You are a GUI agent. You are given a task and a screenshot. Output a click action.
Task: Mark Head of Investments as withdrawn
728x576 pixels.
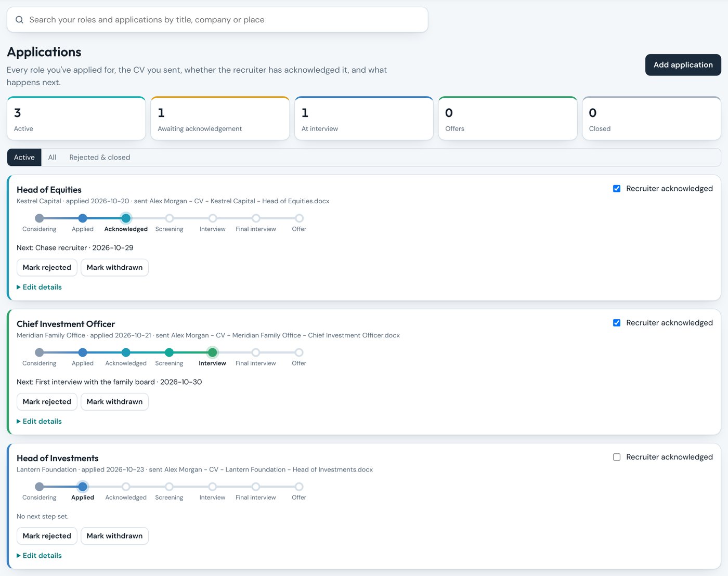(114, 536)
